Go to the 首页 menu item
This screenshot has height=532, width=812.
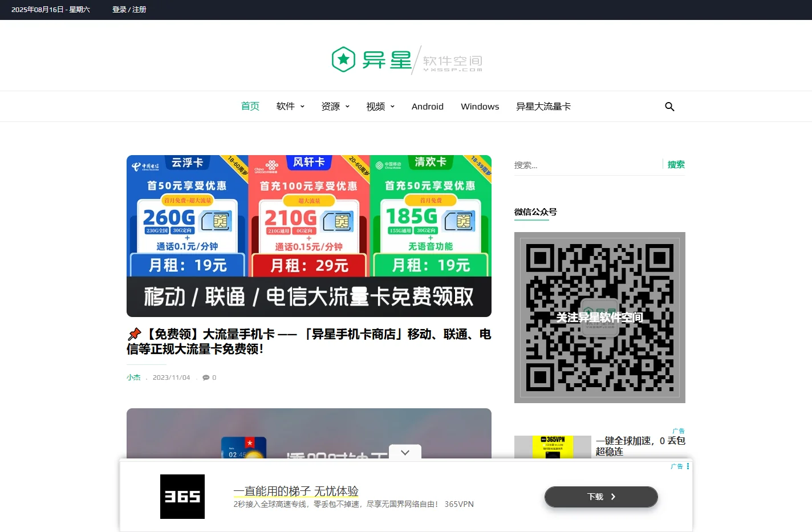pos(250,106)
